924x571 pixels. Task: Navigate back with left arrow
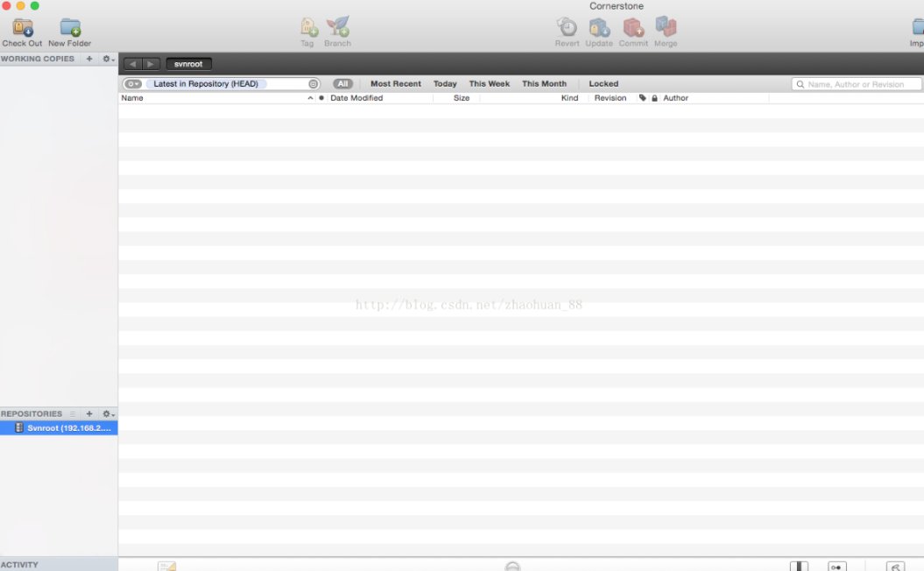click(132, 64)
